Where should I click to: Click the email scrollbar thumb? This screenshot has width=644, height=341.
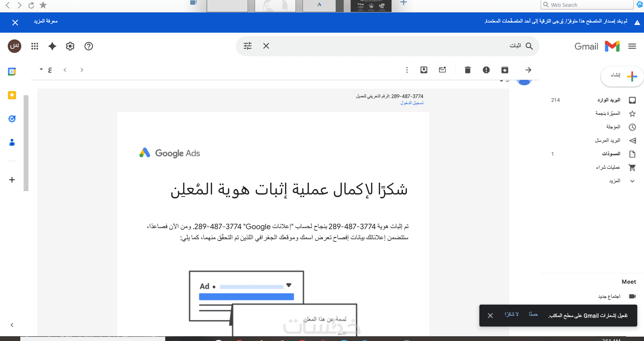tap(26, 143)
